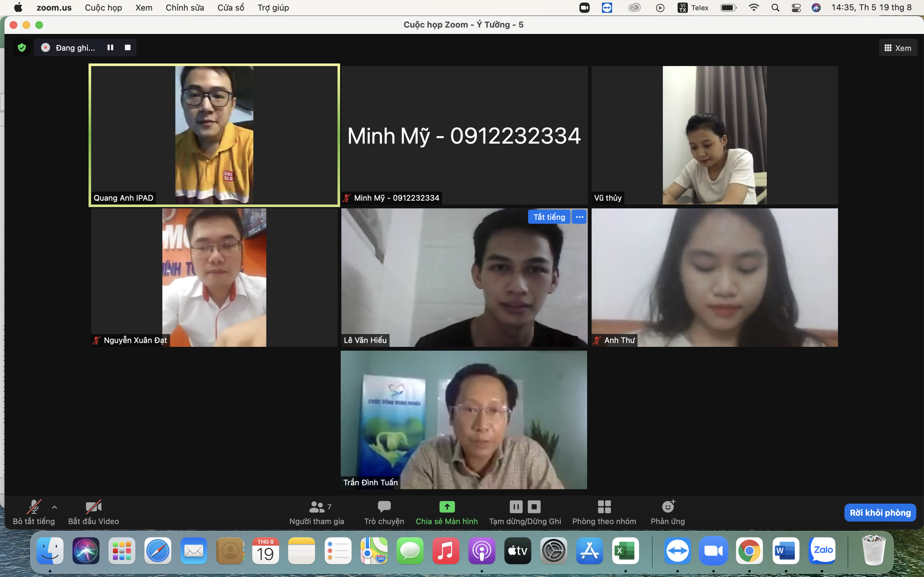Open Zalo from the dock

coord(822,551)
